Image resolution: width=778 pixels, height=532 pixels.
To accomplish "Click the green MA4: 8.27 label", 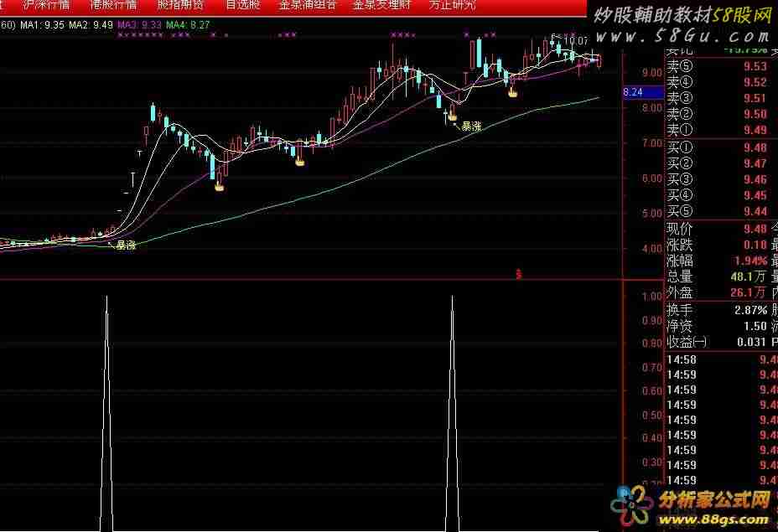I will (188, 24).
